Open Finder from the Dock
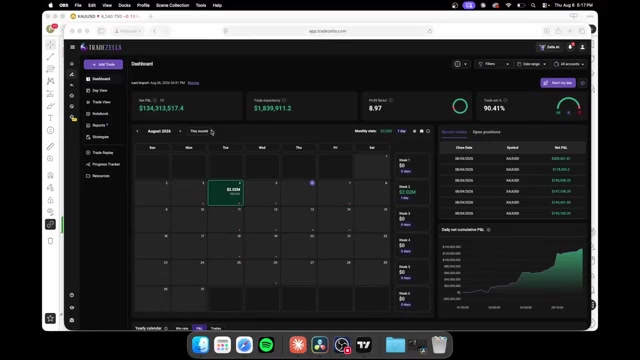This screenshot has width=640, height=360. tap(200, 345)
